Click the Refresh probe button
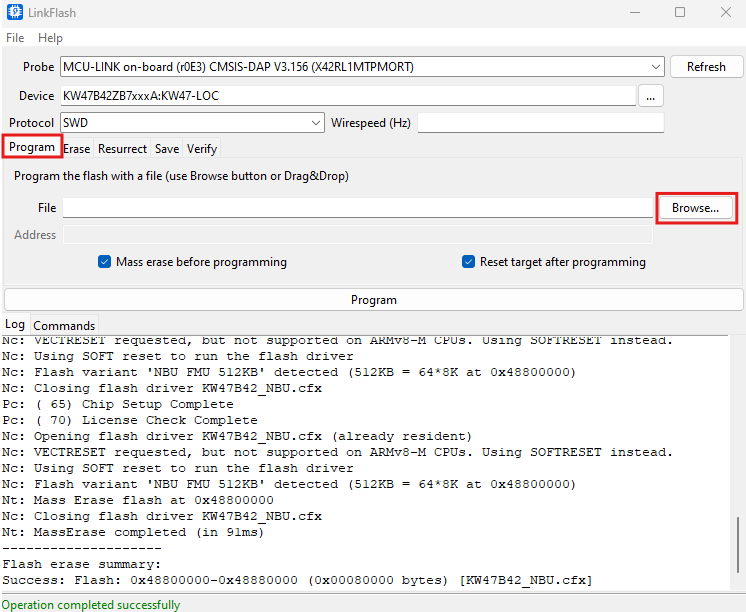746x612 pixels. [705, 67]
